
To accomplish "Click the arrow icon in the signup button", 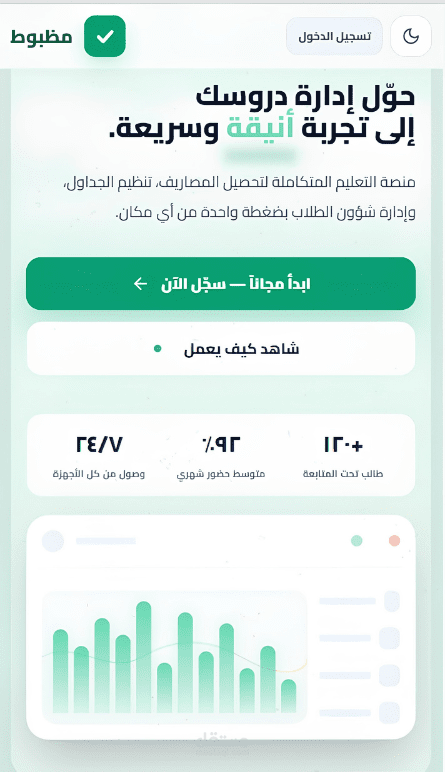I will [140, 284].
